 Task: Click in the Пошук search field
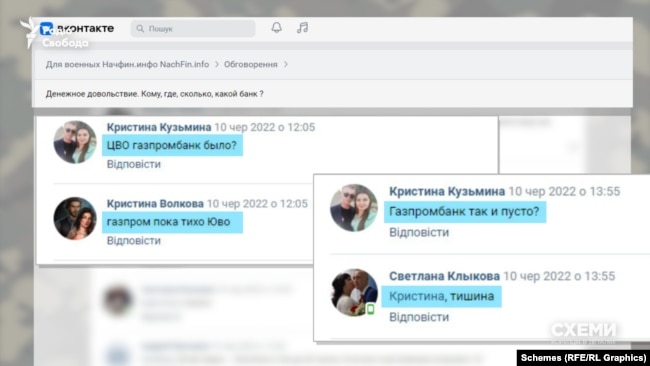click(x=193, y=29)
